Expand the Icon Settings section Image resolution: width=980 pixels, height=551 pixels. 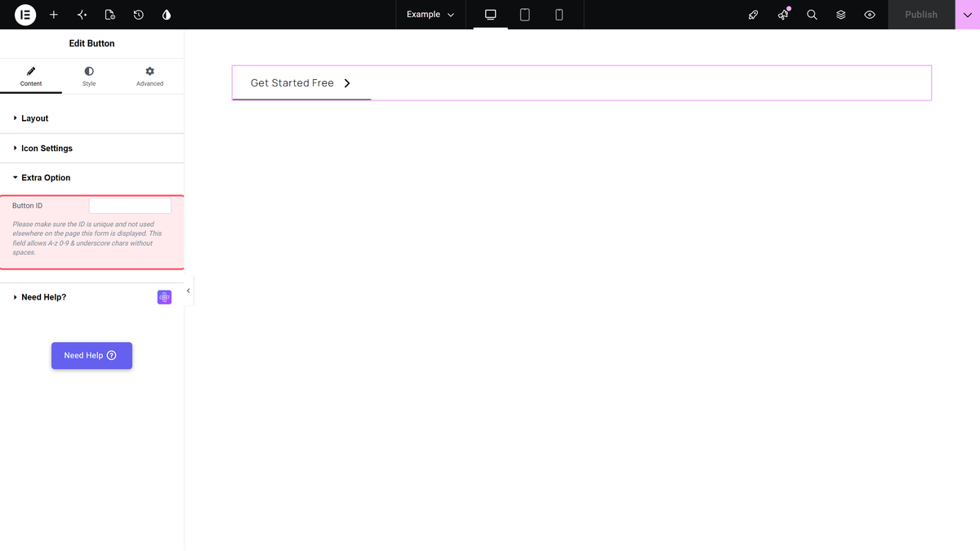91,149
